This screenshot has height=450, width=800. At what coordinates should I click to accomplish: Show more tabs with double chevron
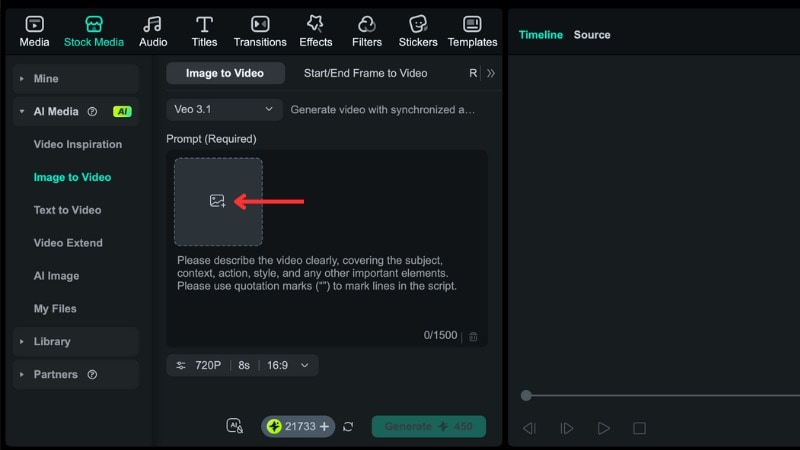(491, 73)
